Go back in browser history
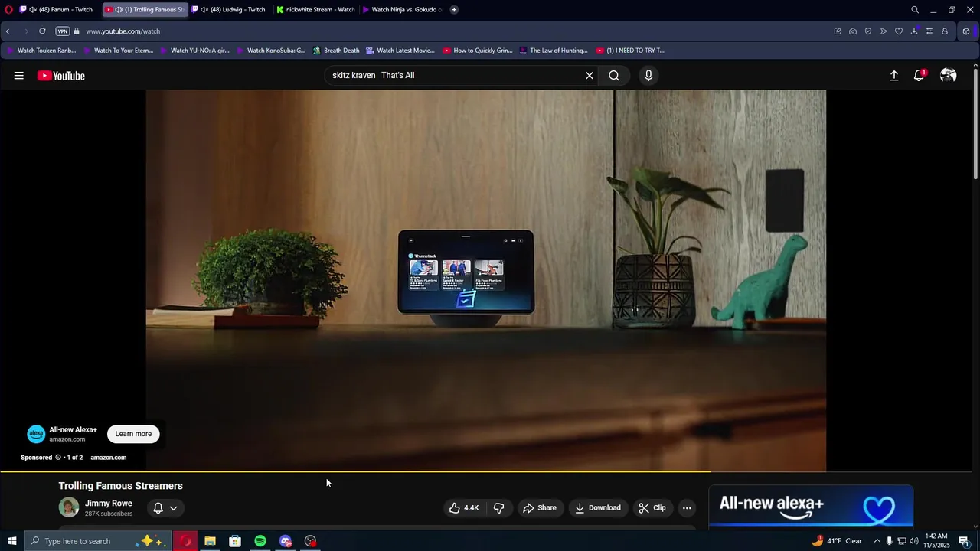 8,31
